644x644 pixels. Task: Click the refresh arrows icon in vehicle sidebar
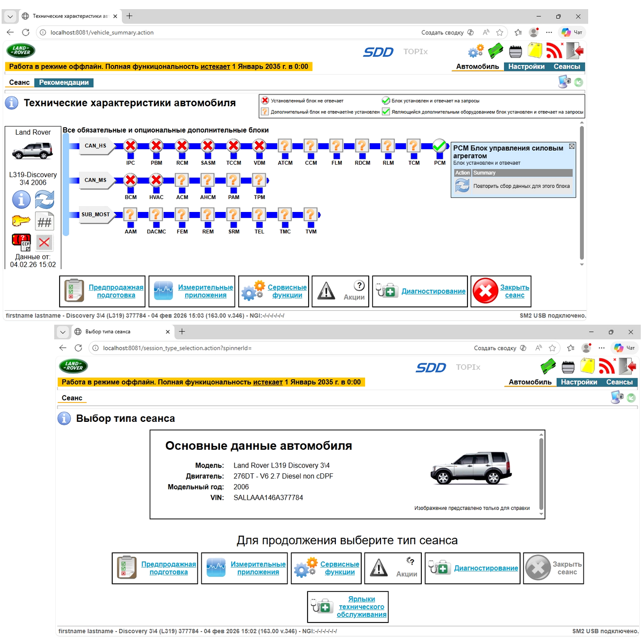point(45,200)
